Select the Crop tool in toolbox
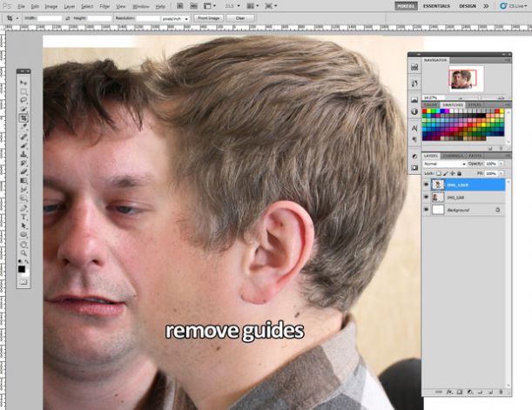This screenshot has width=532, height=410. 24,118
